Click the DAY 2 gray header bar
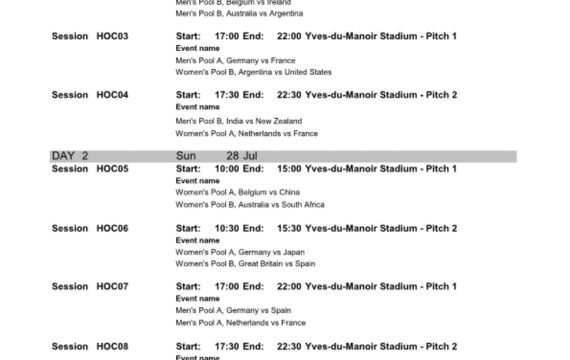Image resolution: width=570 pixels, height=360 pixels. coord(283,156)
